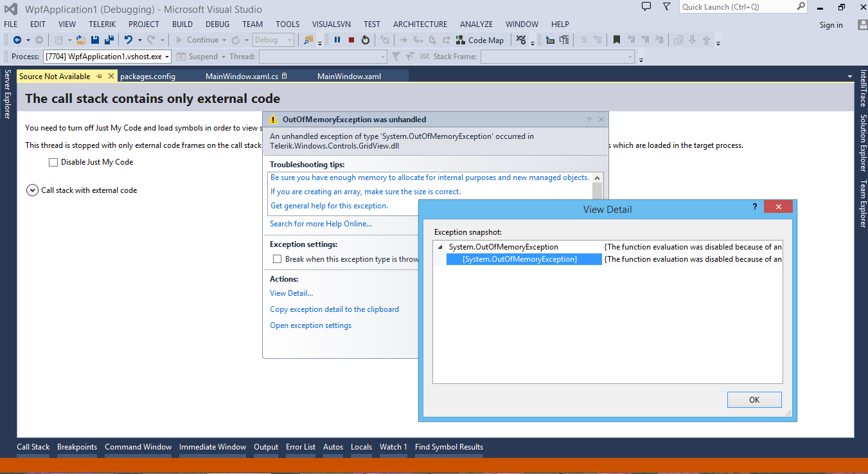The image size is (868, 474).
Task: Click Search for more Help Online link
Action: (x=321, y=224)
